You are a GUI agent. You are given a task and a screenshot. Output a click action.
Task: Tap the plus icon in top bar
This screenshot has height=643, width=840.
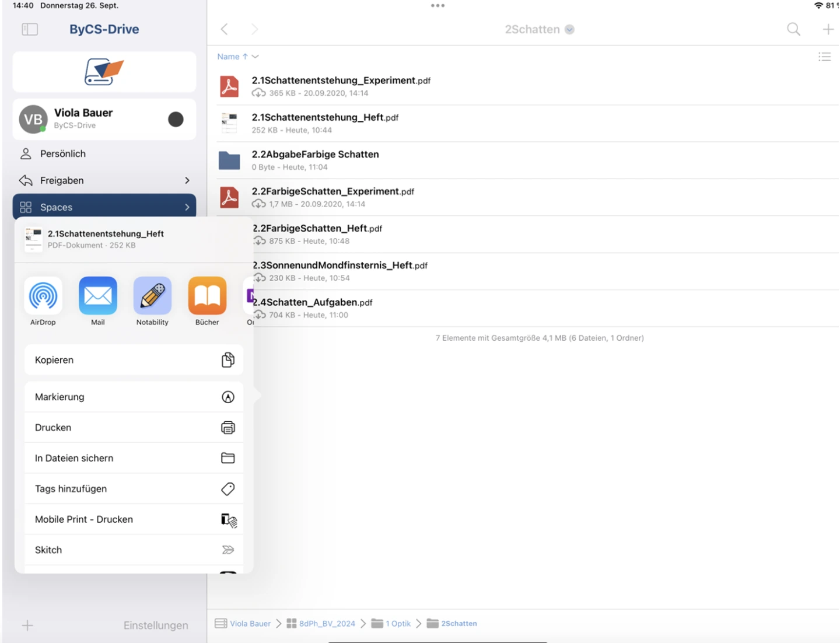point(828,29)
